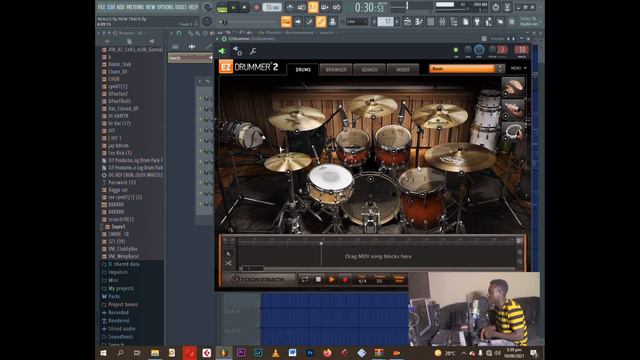Open the ADD menu
Screen dimensions: 640x360
coord(120,7)
